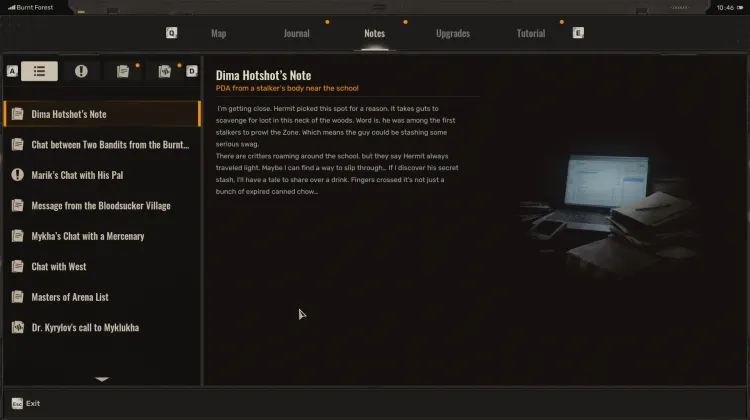Click subtitle "PDA from a stalker's body"
Screen dimensions: 750x420
287,88
